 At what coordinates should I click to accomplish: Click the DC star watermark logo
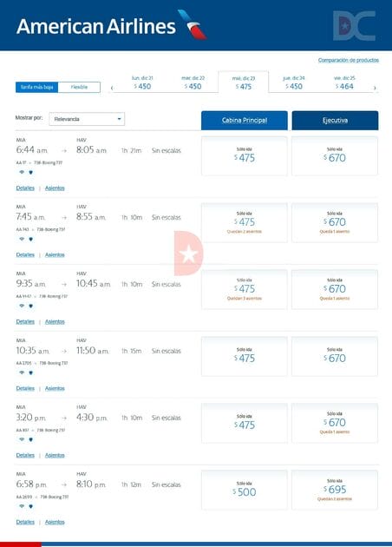[354, 26]
